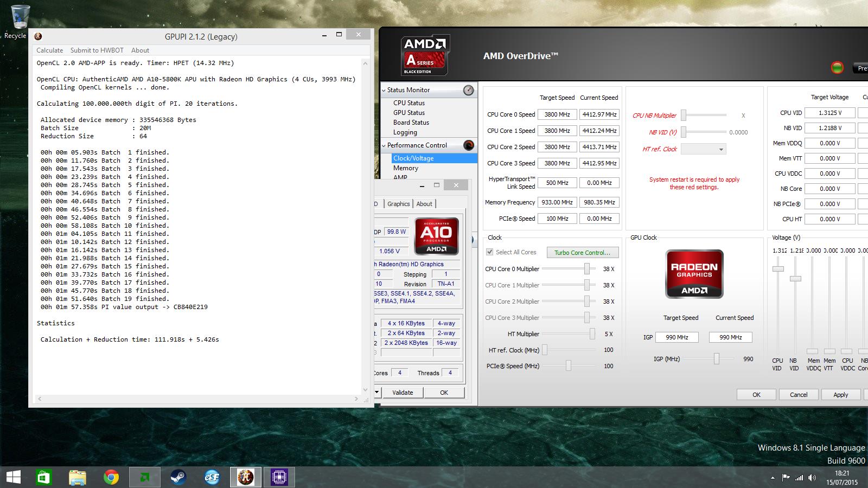Click the CPU Core 0 Target Speed field
Screen dimensions: 868x488
pos(557,114)
